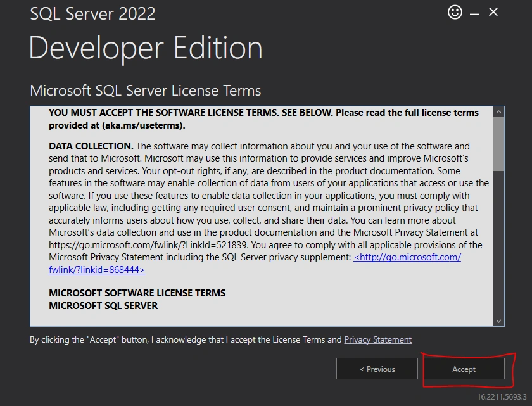Click the 'Developer Edition' title

(x=146, y=48)
